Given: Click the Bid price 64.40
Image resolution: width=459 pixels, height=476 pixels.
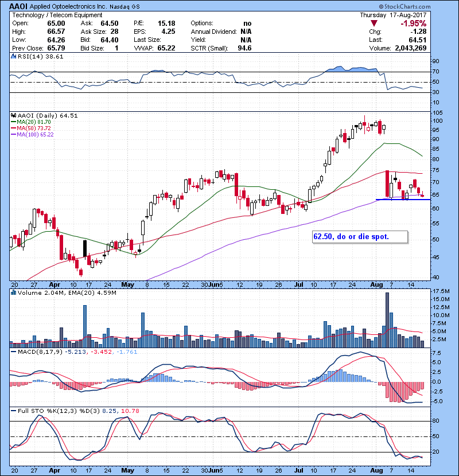Looking at the screenshot, I should [110, 40].
